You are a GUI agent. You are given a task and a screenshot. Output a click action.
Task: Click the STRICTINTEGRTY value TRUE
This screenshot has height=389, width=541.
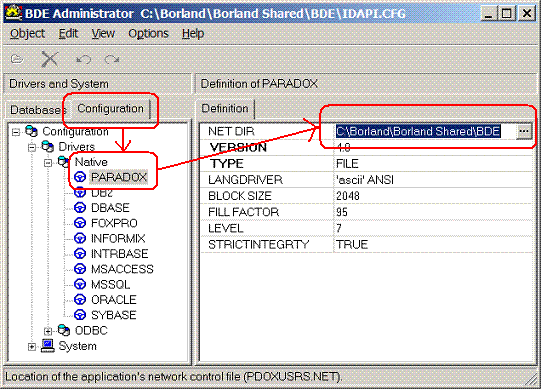pyautogui.click(x=352, y=244)
